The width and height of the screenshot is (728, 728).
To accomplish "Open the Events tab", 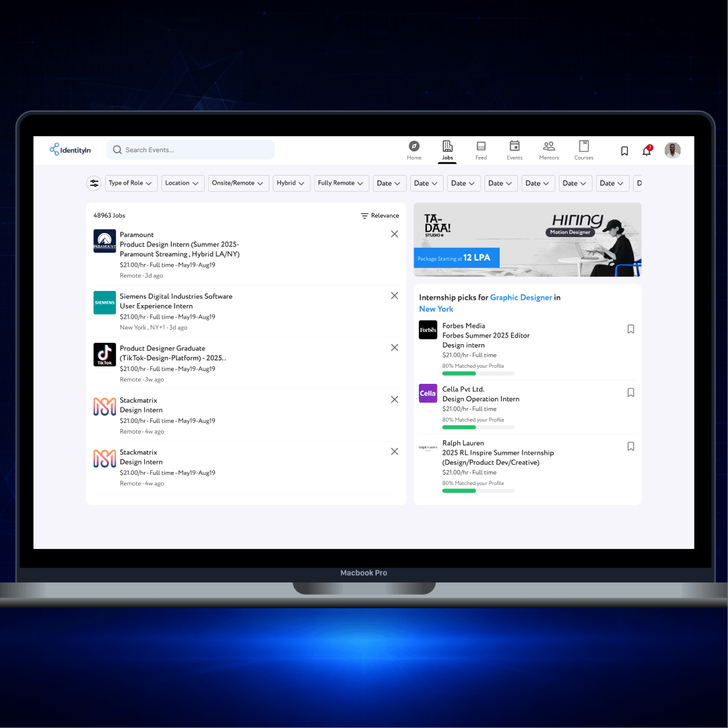I will click(x=515, y=150).
